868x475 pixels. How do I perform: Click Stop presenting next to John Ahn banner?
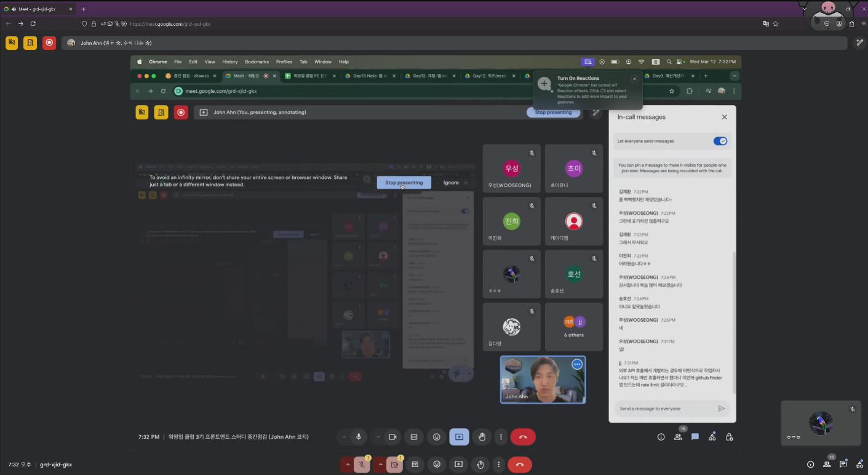[x=553, y=113]
